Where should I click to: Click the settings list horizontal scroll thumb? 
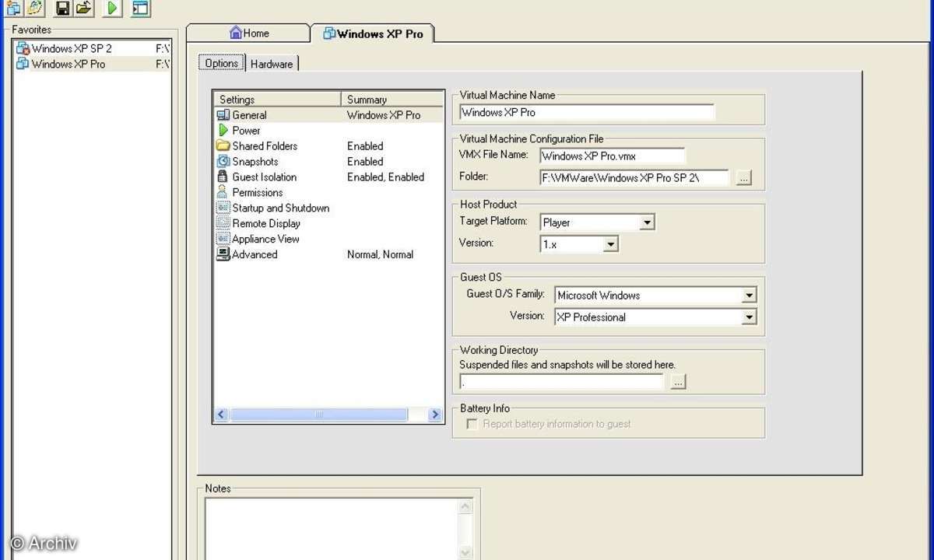318,415
